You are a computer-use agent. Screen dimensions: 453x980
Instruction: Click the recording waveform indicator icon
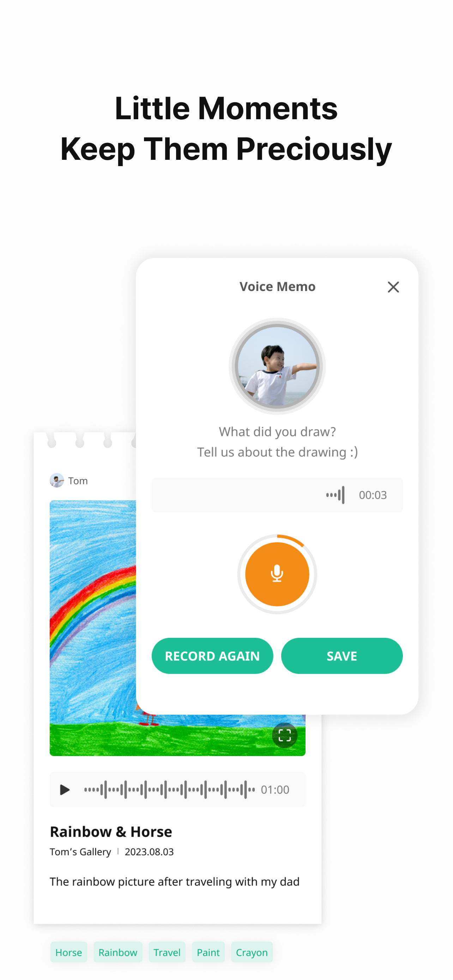pyautogui.click(x=335, y=495)
